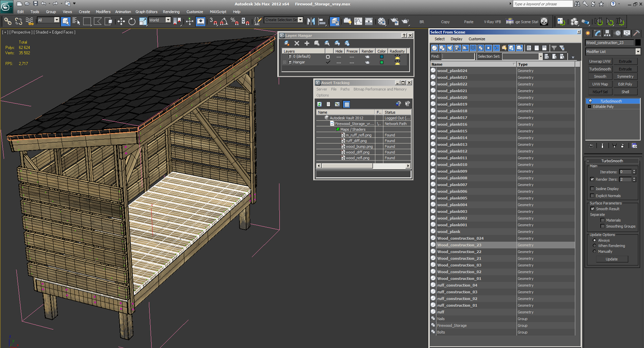Click the Unlink Selection tool
This screenshot has width=644, height=348.
19,21
